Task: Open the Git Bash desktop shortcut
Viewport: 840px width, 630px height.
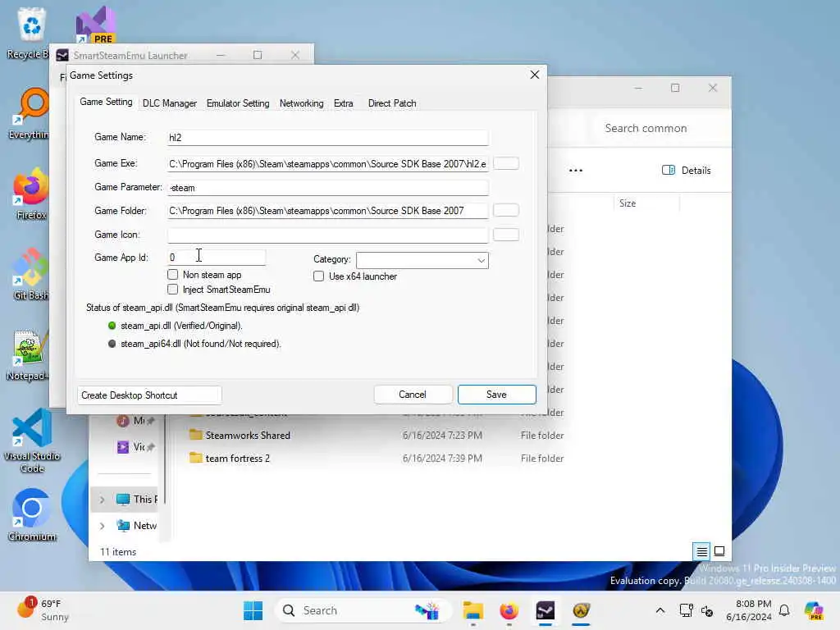Action: click(x=31, y=274)
